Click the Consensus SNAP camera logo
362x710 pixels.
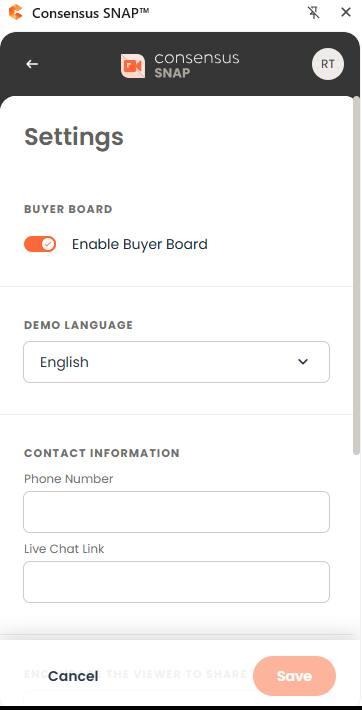pyautogui.click(x=133, y=66)
